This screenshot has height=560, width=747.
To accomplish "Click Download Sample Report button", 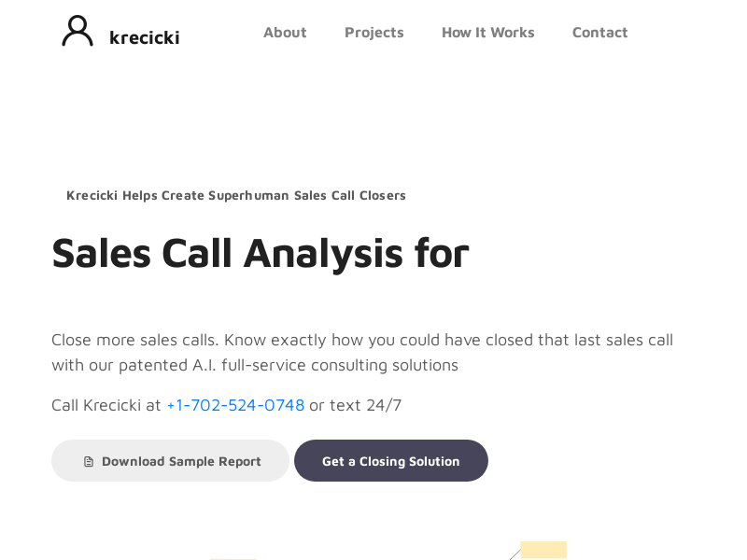I will pos(170,460).
